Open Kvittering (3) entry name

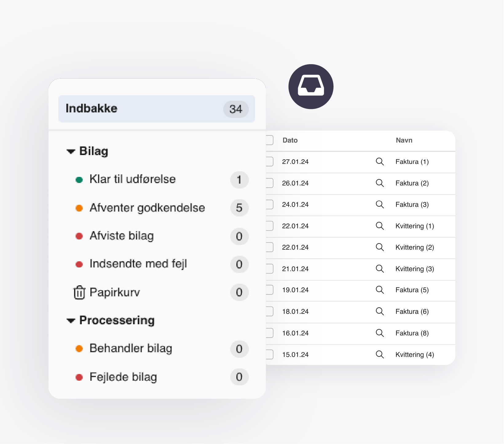[415, 269]
